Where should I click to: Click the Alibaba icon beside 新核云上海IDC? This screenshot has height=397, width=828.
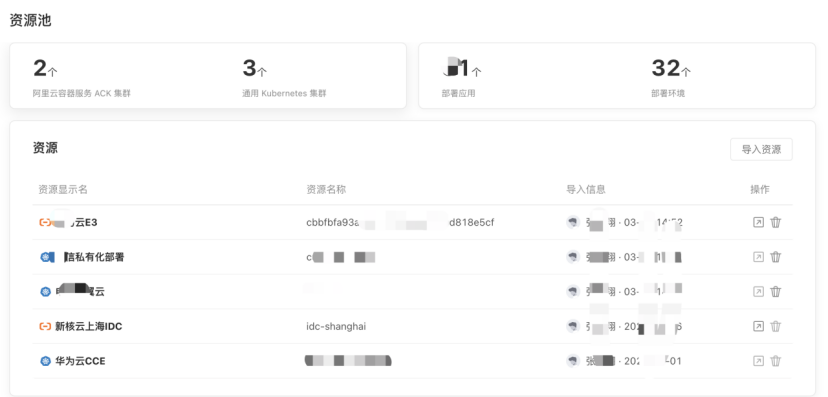(x=45, y=326)
